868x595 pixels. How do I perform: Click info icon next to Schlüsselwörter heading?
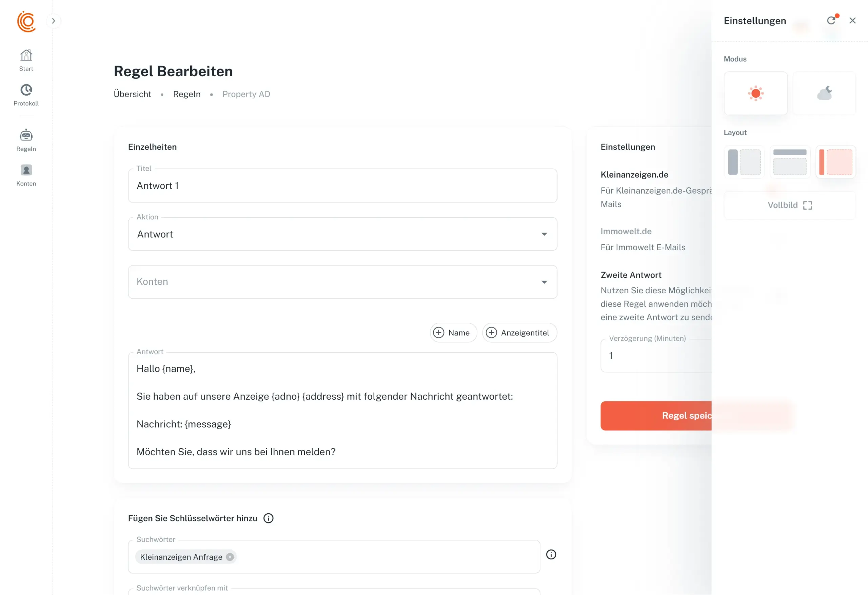coord(268,518)
